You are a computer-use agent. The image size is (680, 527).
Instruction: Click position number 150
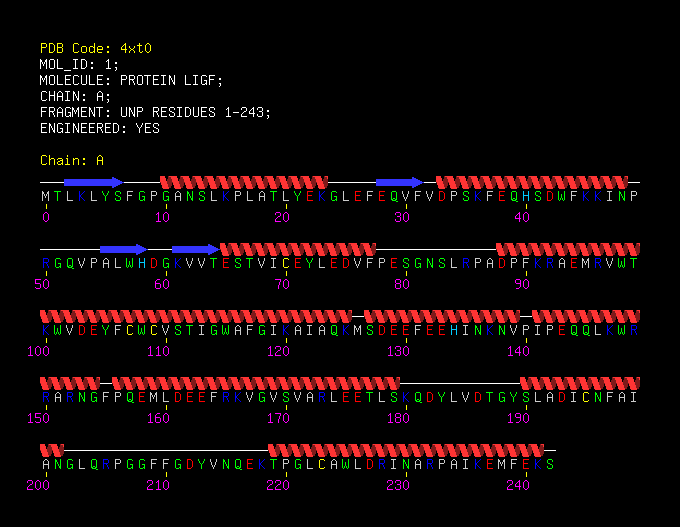(38, 418)
